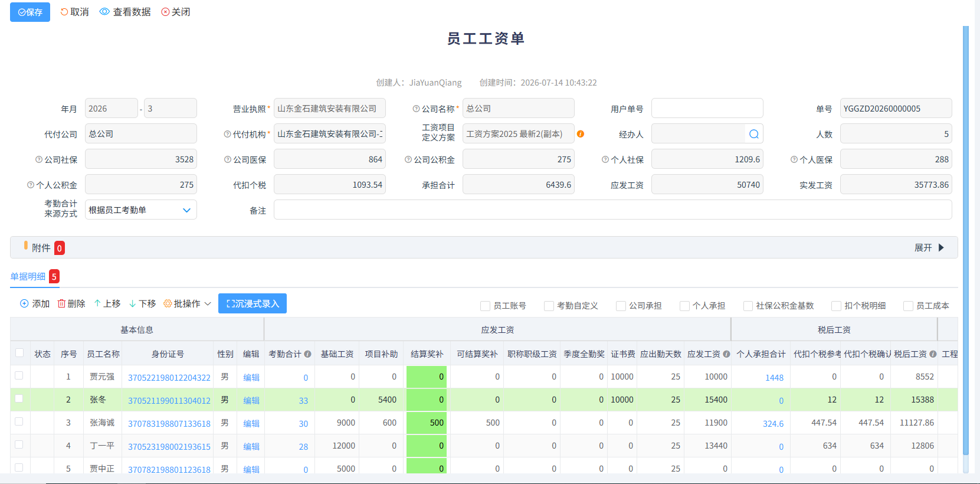Toggle the 公司承担 checkbox
The height and width of the screenshot is (484, 980).
point(621,306)
